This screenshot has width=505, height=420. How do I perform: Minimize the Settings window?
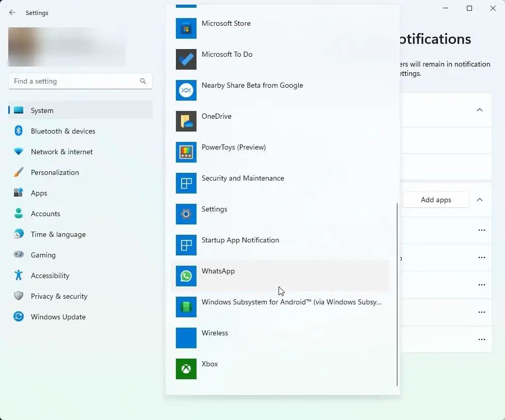tap(446, 8)
